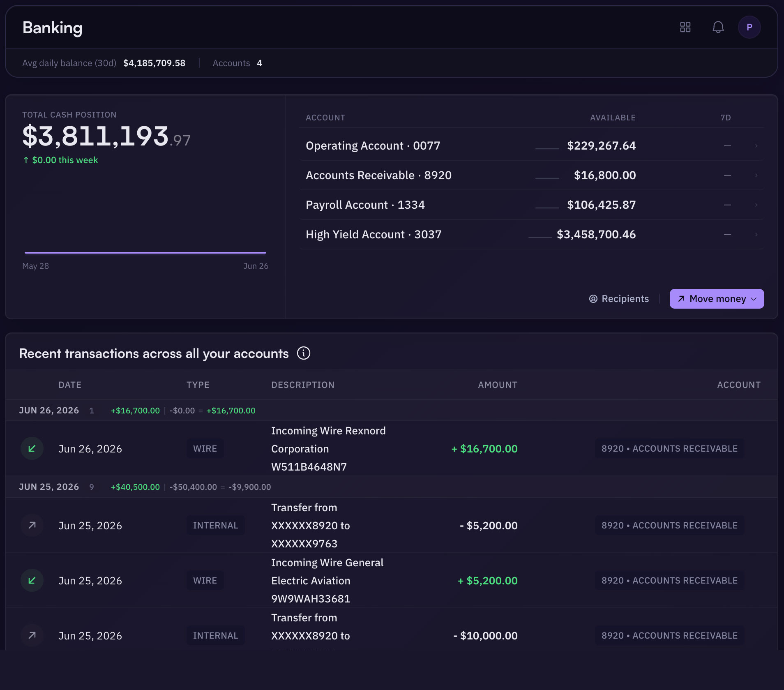Screen dimensions: 784x690
Task: Click the 7D column header
Action: (726, 118)
